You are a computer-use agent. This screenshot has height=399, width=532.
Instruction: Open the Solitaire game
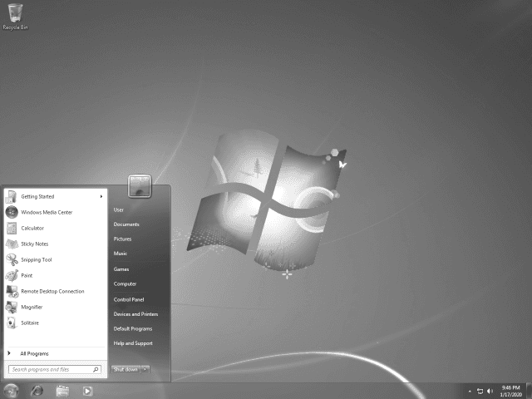coord(30,323)
